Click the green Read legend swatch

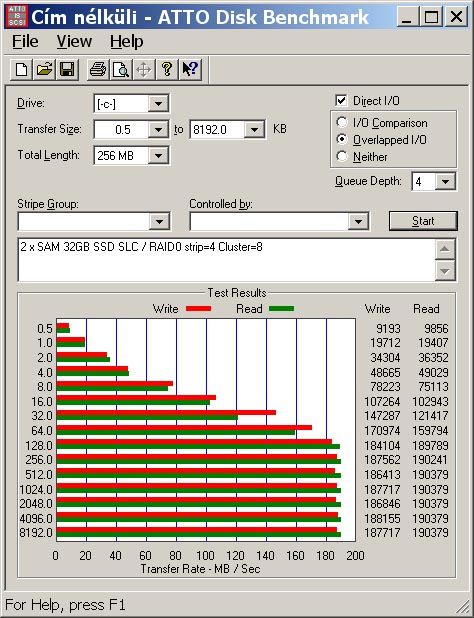click(x=281, y=309)
